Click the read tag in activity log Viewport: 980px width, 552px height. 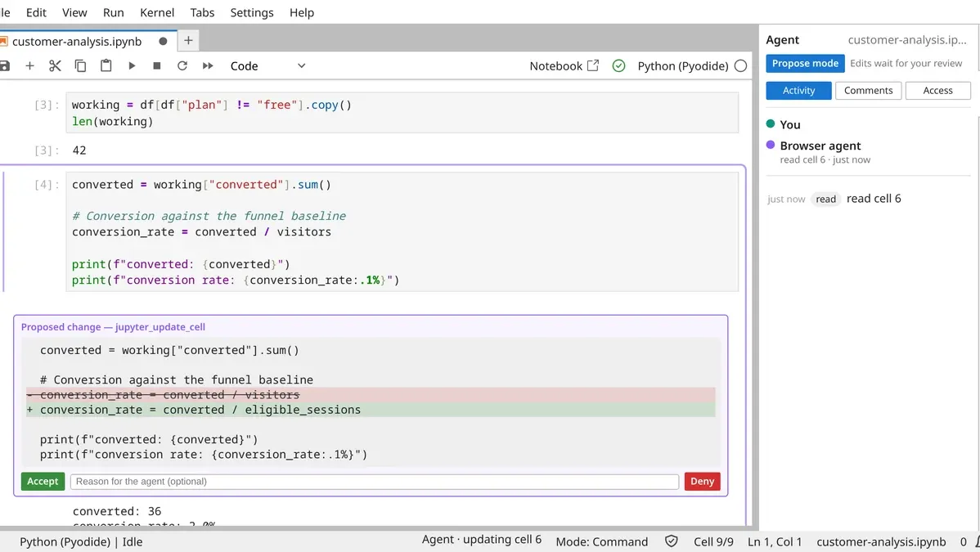coord(825,199)
